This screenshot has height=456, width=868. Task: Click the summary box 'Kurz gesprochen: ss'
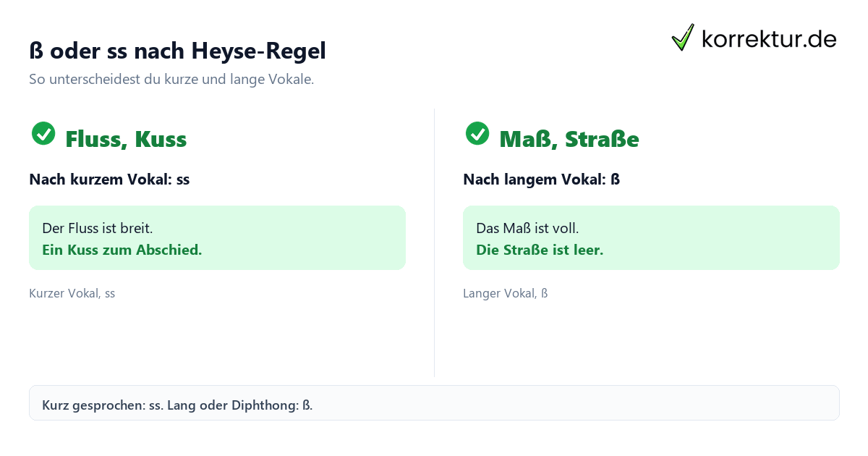(434, 402)
